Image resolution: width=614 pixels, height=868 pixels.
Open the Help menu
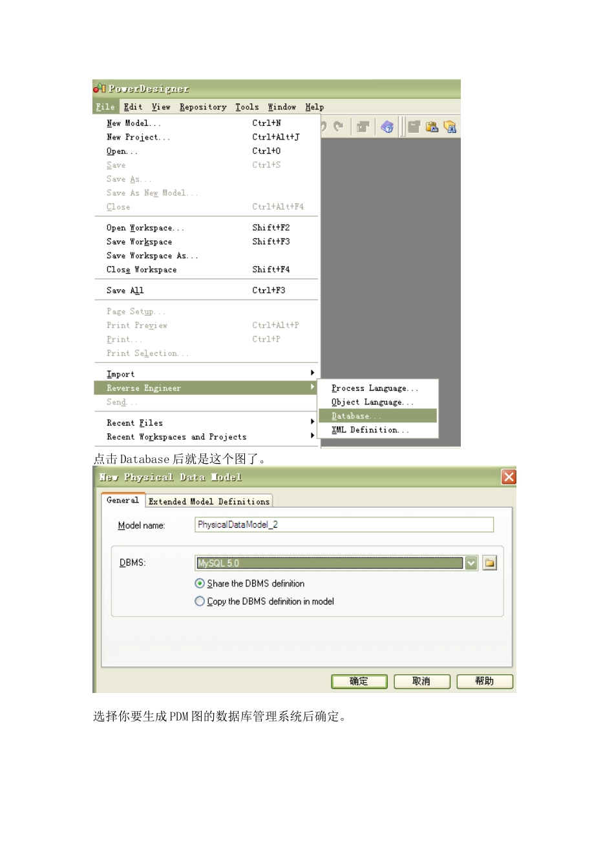[315, 107]
